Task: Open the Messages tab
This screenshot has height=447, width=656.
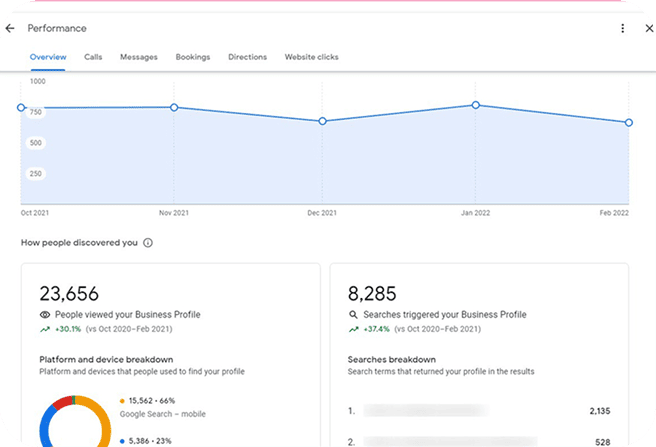Action: [x=138, y=57]
